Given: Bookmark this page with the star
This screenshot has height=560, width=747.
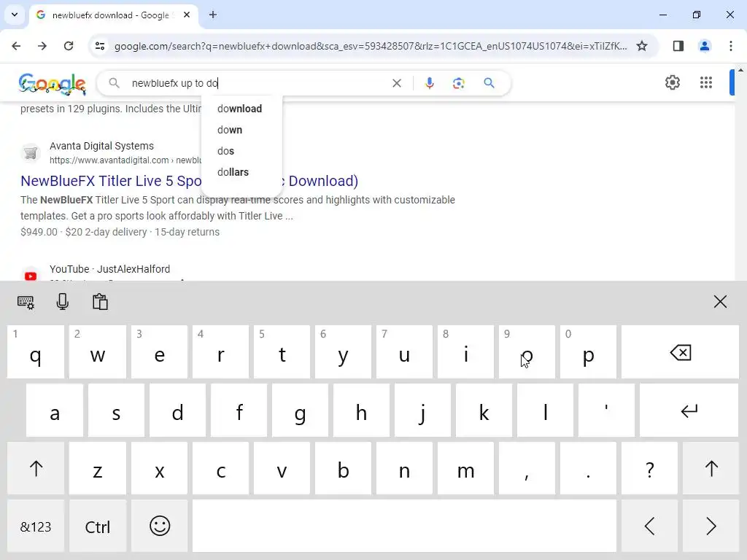Looking at the screenshot, I should (642, 46).
